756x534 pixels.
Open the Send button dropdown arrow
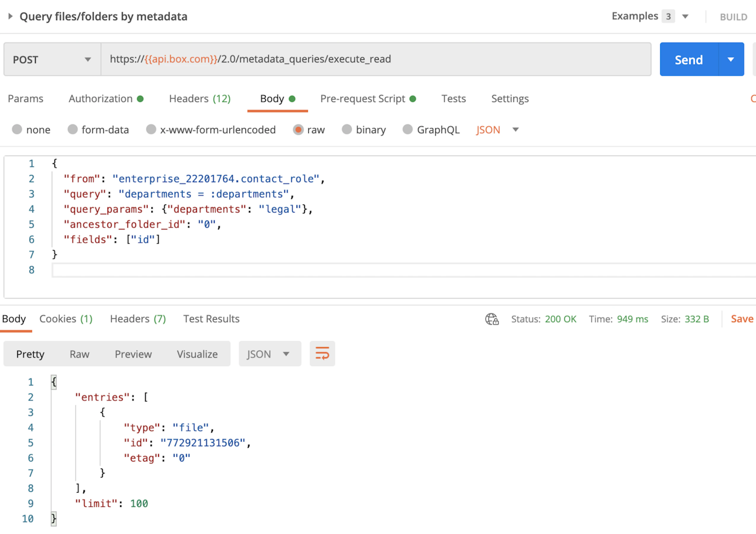pyautogui.click(x=730, y=60)
